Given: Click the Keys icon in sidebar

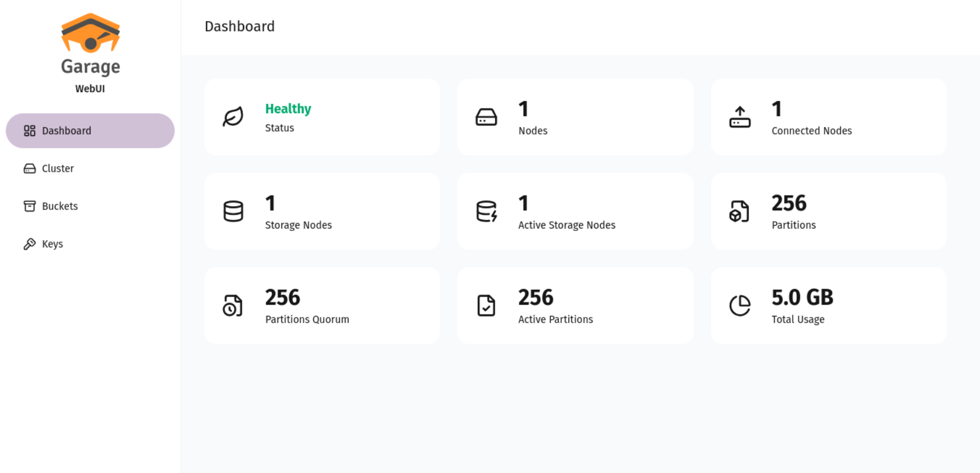Looking at the screenshot, I should [x=30, y=244].
